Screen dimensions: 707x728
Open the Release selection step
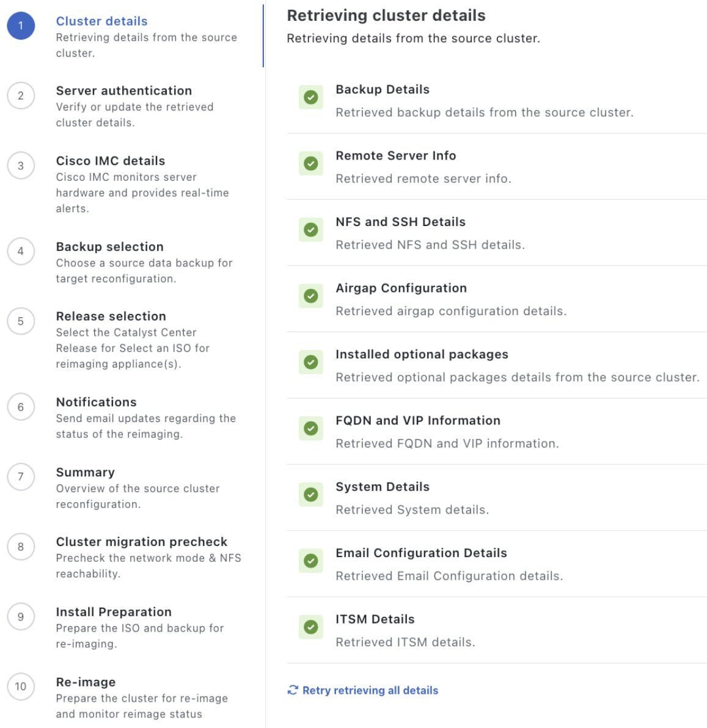tap(111, 316)
